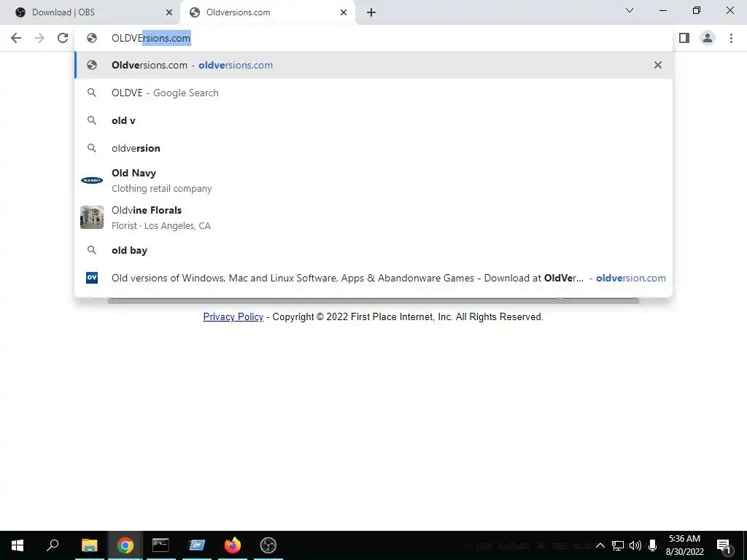Pick the 'old v' search suggestion

point(373,120)
